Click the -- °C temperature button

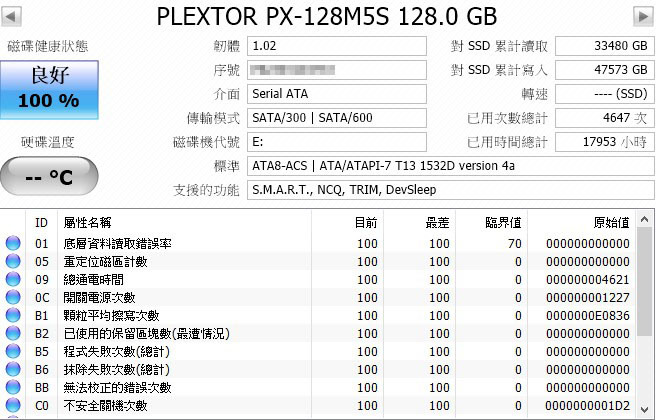(x=49, y=176)
